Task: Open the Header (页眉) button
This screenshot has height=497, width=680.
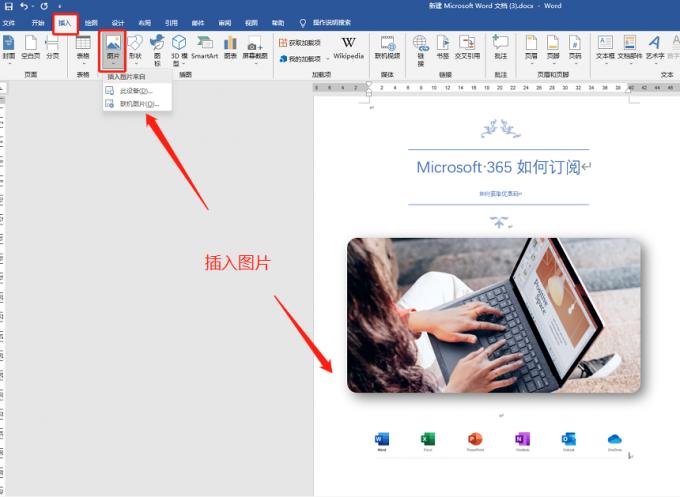Action: point(531,49)
